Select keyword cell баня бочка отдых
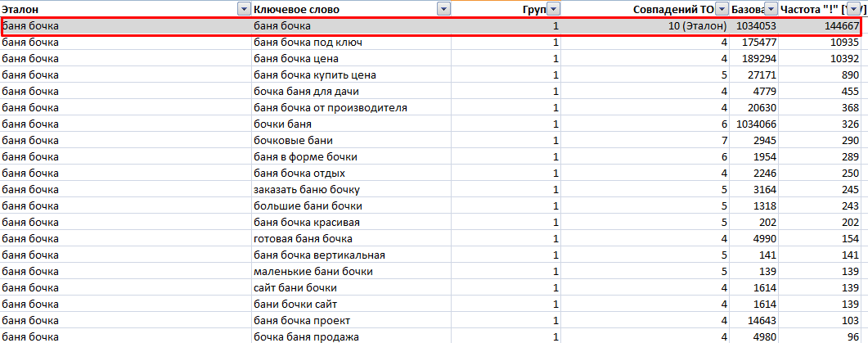Screen dimensions: 868x343 299,174
